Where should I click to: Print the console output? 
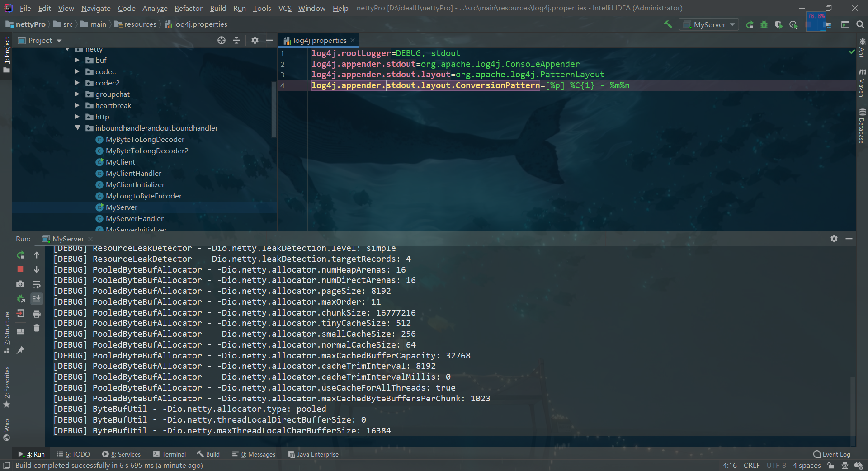pyautogui.click(x=37, y=313)
